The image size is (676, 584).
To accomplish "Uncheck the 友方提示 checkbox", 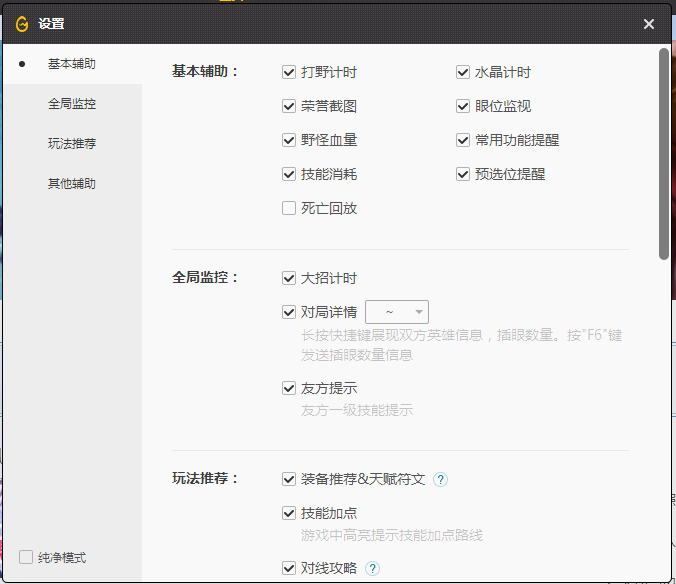I will [x=289, y=388].
